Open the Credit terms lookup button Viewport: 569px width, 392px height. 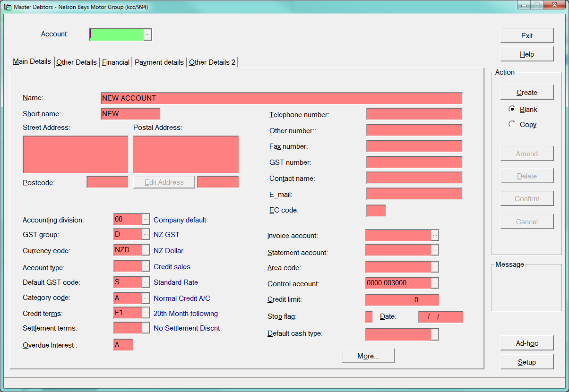(x=146, y=313)
